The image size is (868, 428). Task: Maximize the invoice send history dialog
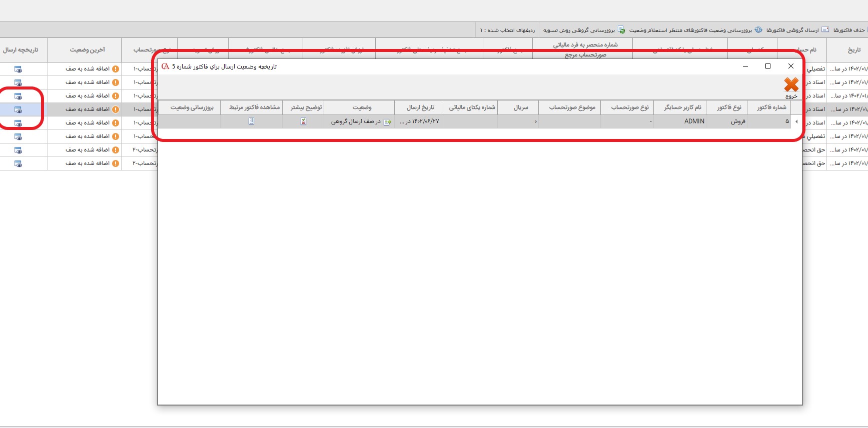(x=768, y=66)
